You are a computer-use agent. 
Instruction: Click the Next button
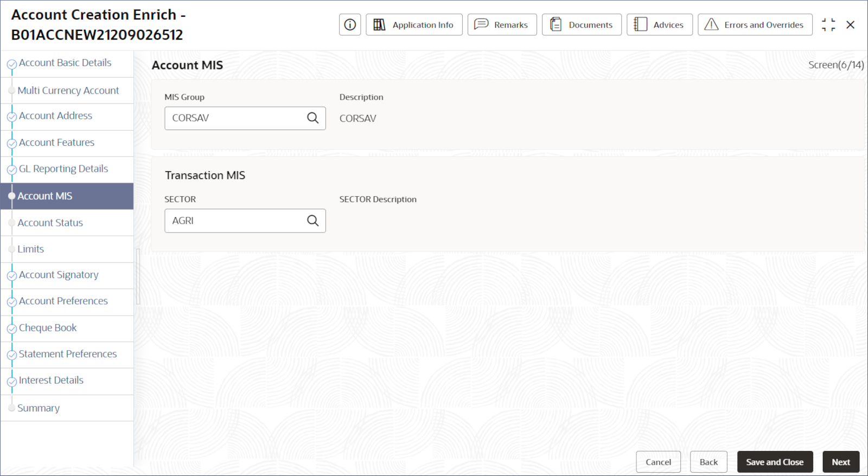click(x=841, y=462)
